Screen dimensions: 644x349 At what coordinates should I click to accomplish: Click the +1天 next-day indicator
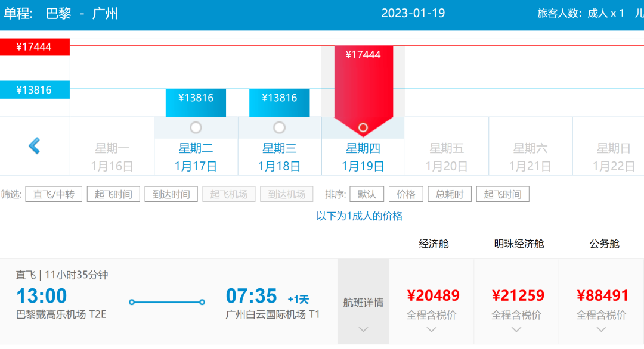[x=298, y=300]
